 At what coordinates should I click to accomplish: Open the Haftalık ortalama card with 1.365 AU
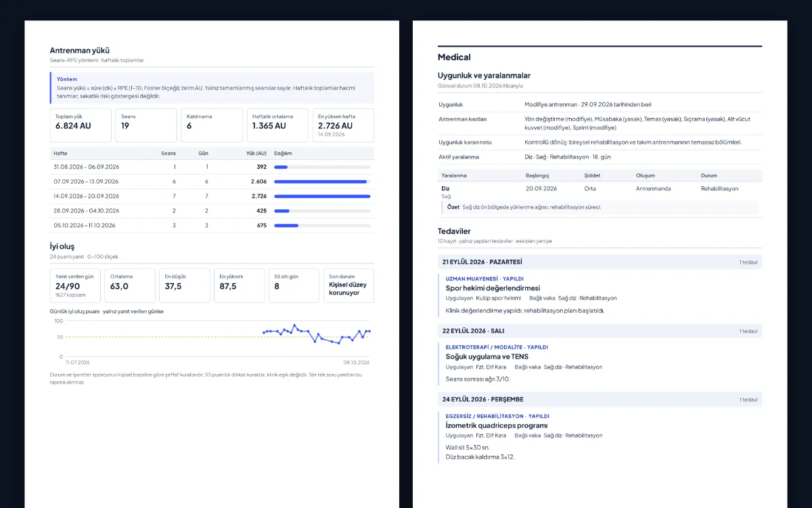[277, 125]
